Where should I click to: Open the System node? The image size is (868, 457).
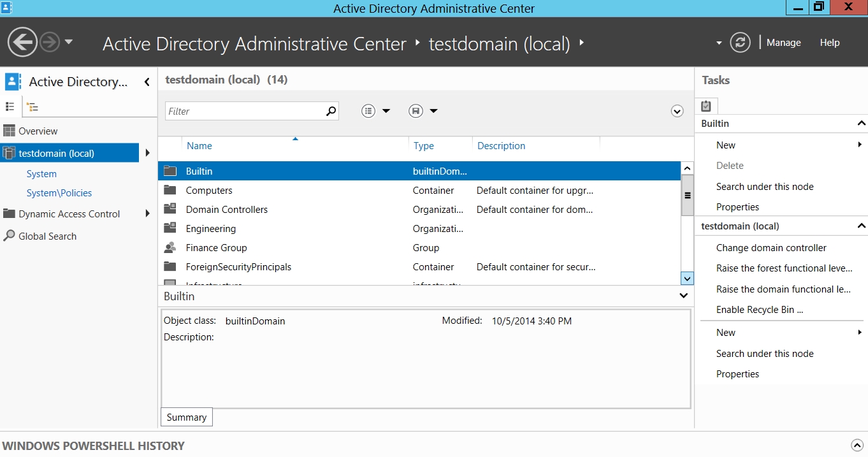tap(41, 174)
